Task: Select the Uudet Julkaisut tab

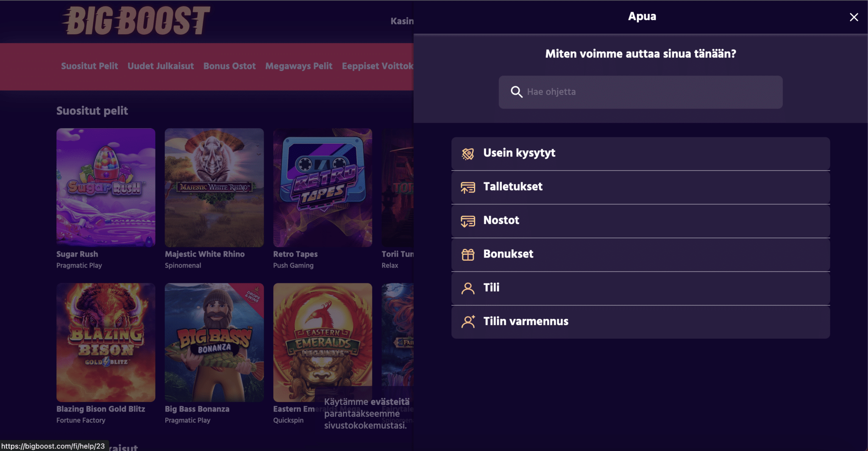Action: pyautogui.click(x=161, y=66)
